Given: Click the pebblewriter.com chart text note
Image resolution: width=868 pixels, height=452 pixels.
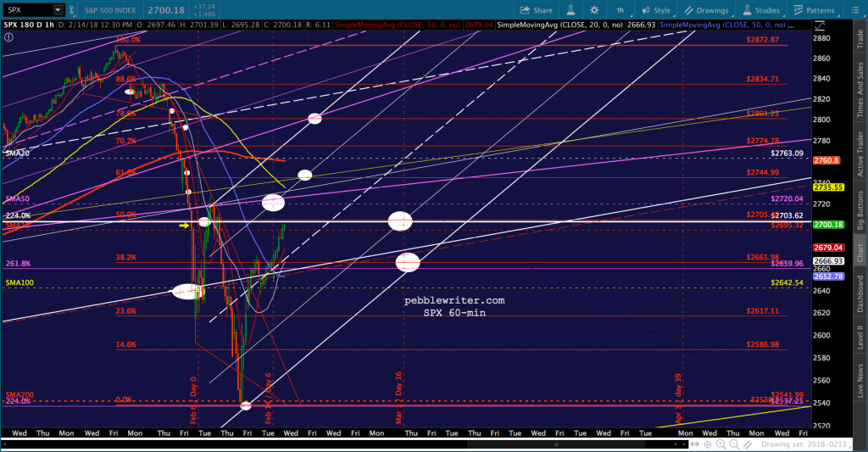Looking at the screenshot, I should tap(454, 301).
